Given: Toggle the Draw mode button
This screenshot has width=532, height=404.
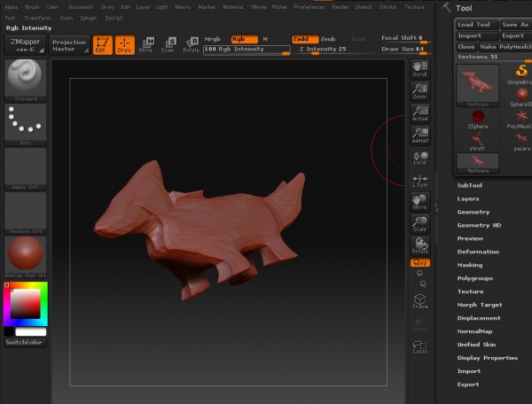Looking at the screenshot, I should pyautogui.click(x=124, y=44).
